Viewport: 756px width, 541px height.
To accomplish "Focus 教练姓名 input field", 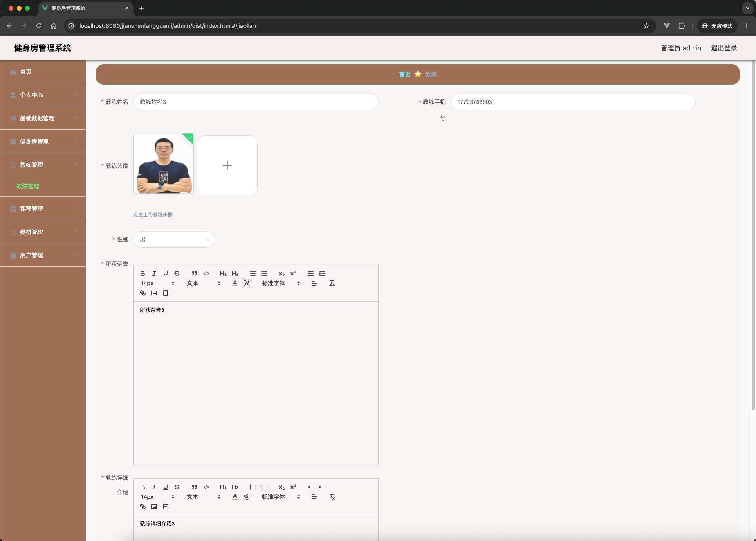I will (x=256, y=102).
